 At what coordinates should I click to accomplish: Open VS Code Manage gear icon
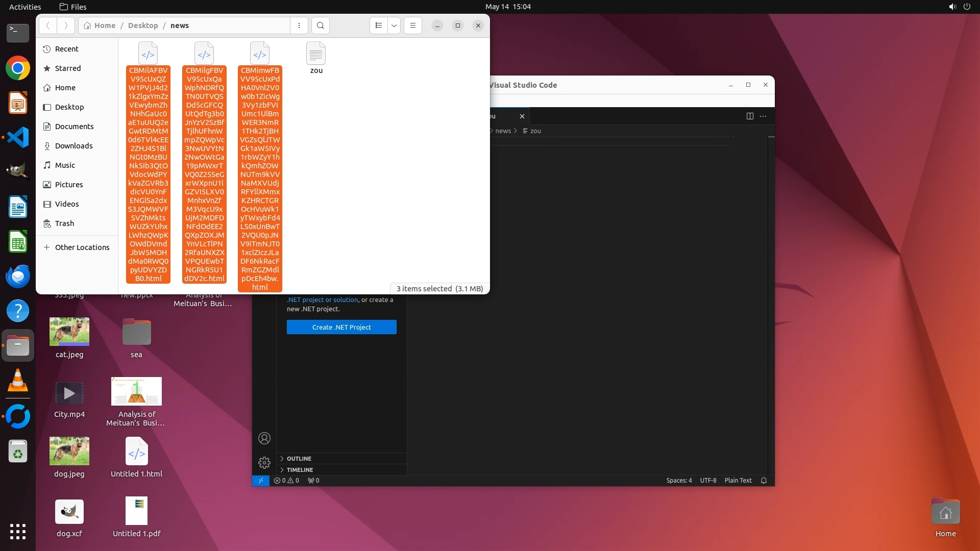coord(264,463)
